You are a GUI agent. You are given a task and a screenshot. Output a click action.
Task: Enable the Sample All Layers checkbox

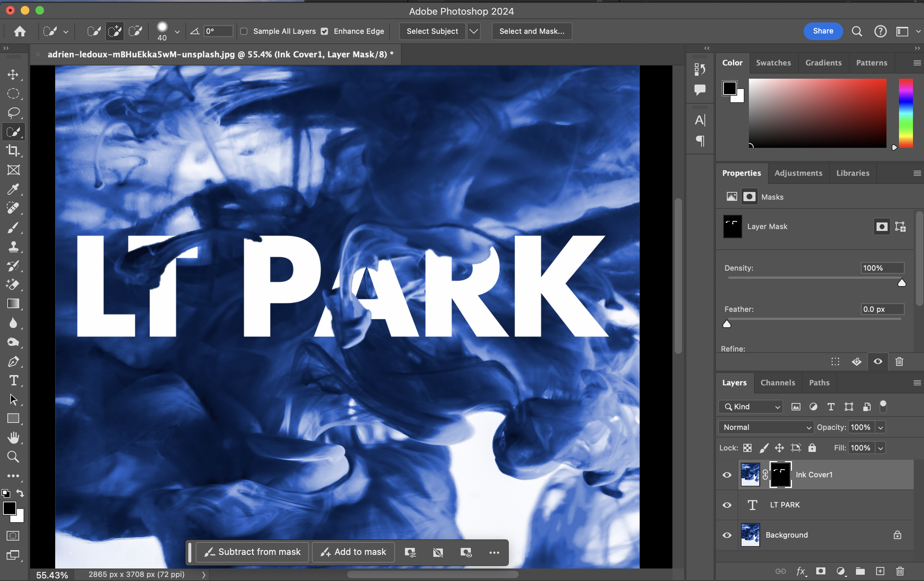click(244, 32)
